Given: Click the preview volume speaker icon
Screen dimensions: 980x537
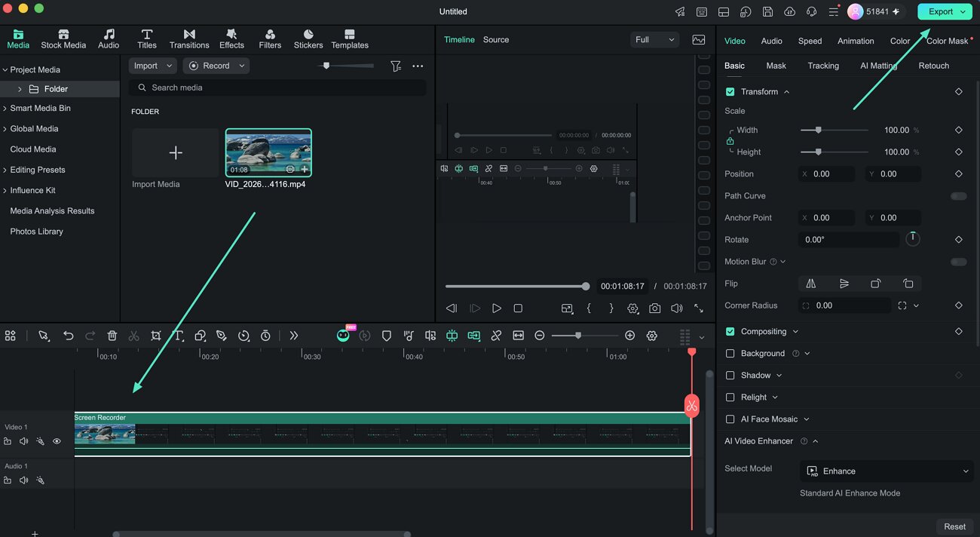Looking at the screenshot, I should pyautogui.click(x=677, y=308).
